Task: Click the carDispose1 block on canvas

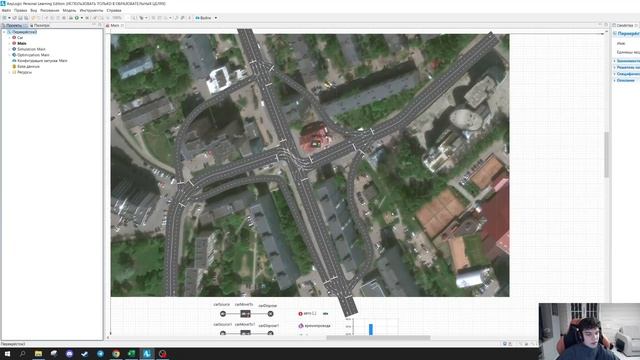Action: coord(270,333)
